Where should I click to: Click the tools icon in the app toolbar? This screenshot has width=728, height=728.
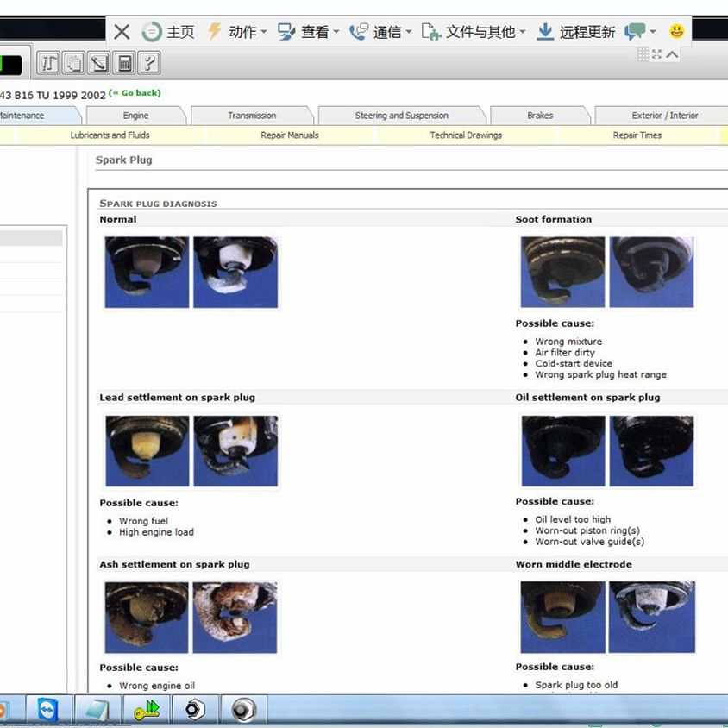tap(48, 62)
